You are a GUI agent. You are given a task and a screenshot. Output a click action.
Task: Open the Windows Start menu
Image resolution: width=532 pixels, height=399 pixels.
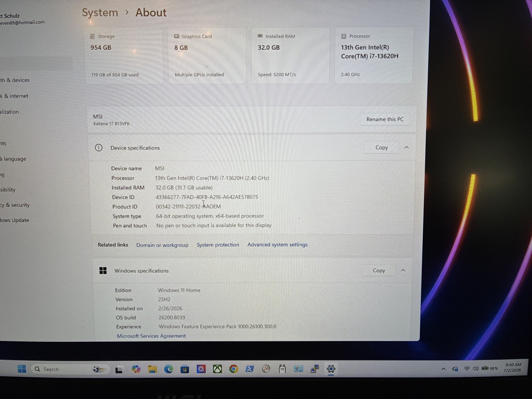coord(22,369)
